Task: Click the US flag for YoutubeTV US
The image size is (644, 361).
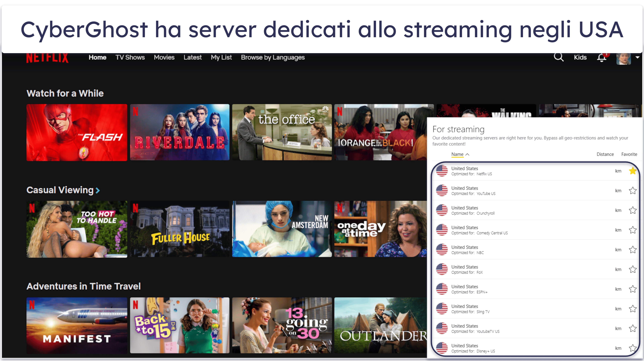Action: coord(442,328)
